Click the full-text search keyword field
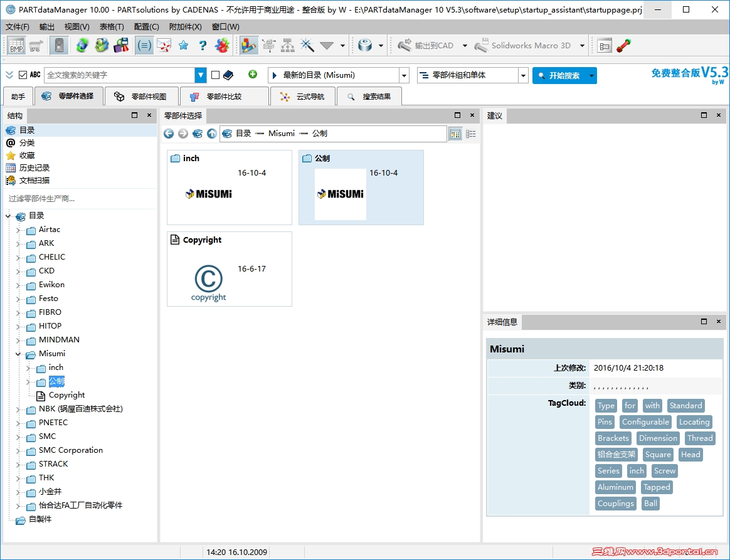This screenshot has height=560, width=730. pos(119,75)
